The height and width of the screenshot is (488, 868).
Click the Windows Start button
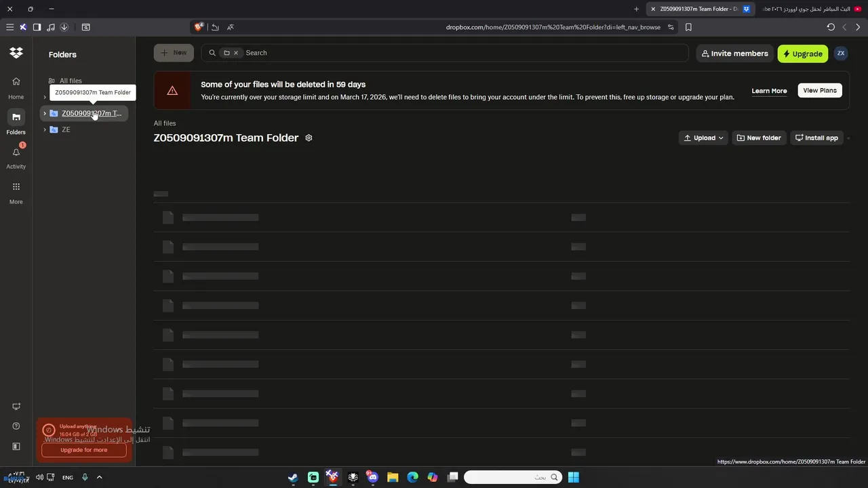click(x=574, y=477)
